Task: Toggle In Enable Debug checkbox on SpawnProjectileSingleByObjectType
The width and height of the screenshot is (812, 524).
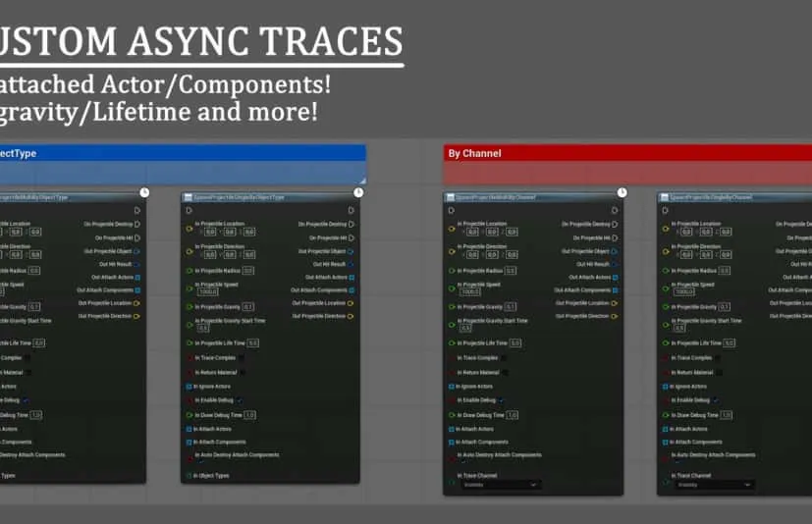Action: (x=239, y=400)
